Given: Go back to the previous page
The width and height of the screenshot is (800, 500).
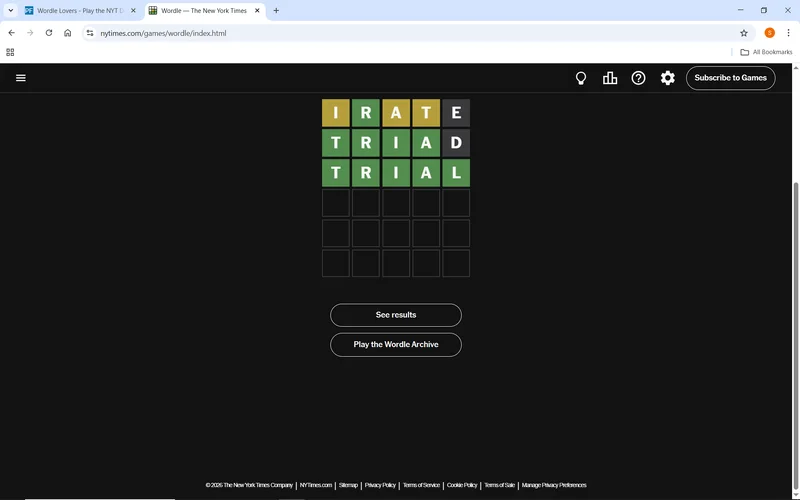Looking at the screenshot, I should click(x=11, y=33).
